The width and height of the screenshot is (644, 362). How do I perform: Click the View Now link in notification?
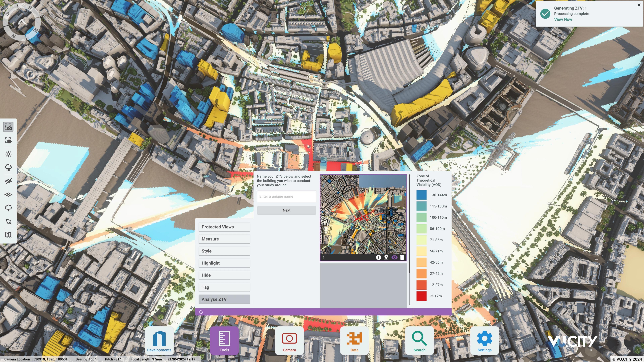[563, 19]
